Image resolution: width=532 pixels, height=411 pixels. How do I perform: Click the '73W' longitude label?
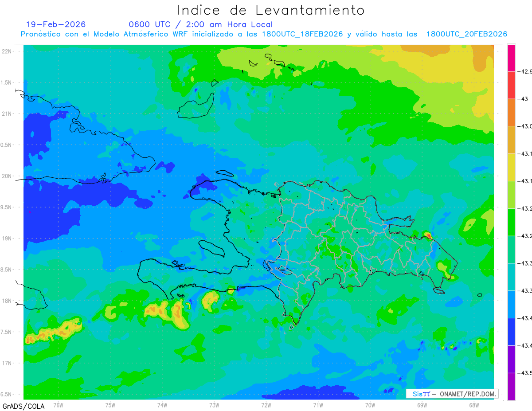tap(214, 405)
